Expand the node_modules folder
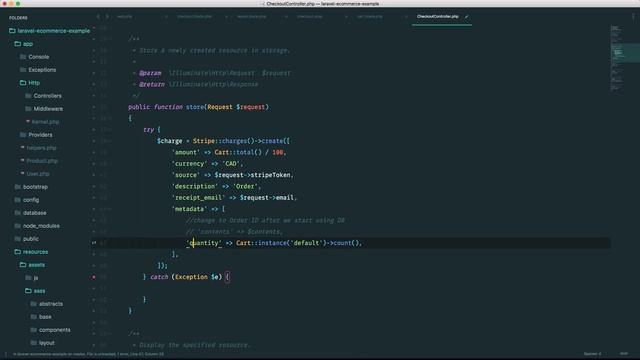640x360 pixels. [37, 226]
